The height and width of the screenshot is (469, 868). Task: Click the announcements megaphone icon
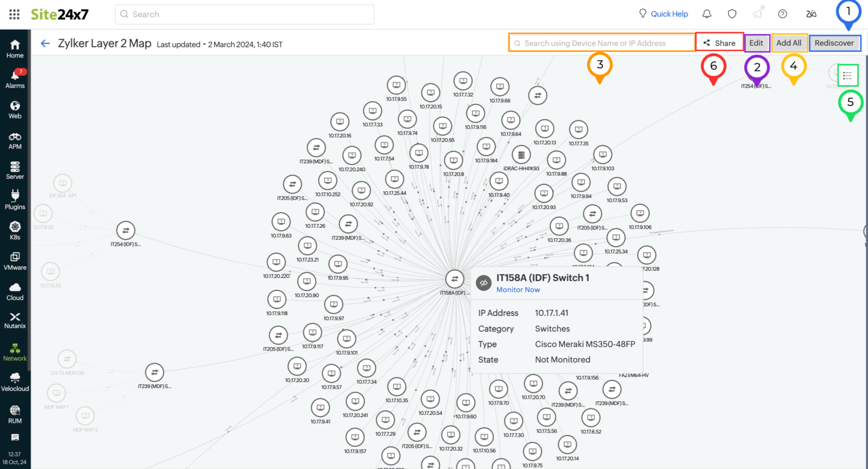[x=757, y=14]
